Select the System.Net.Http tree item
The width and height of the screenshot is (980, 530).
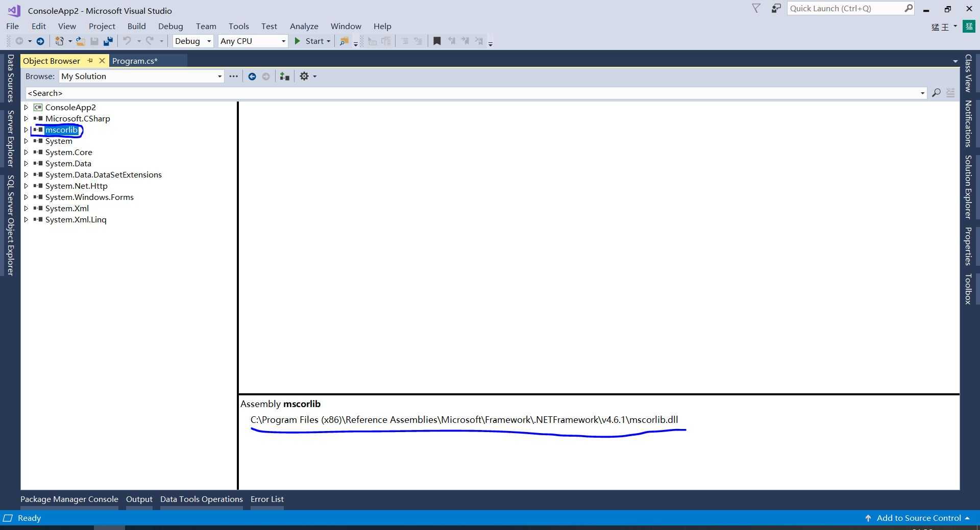[x=76, y=186]
